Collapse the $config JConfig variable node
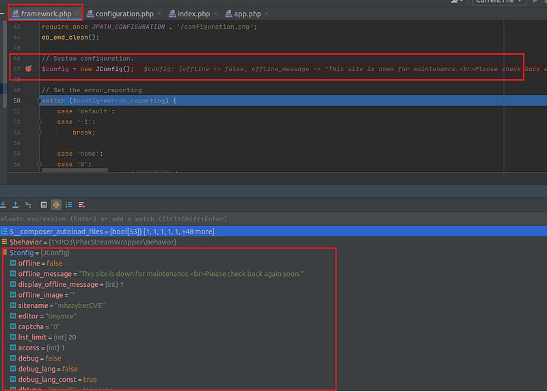 point(4,253)
